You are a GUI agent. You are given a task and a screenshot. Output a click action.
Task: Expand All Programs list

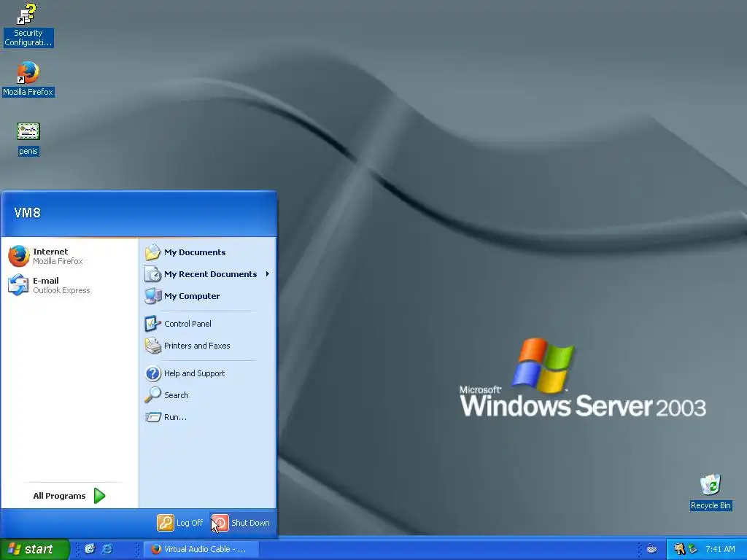69,496
